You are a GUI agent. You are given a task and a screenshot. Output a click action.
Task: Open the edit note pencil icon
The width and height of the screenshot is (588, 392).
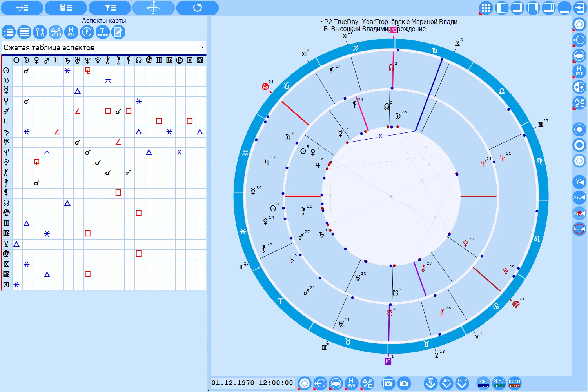(x=118, y=32)
